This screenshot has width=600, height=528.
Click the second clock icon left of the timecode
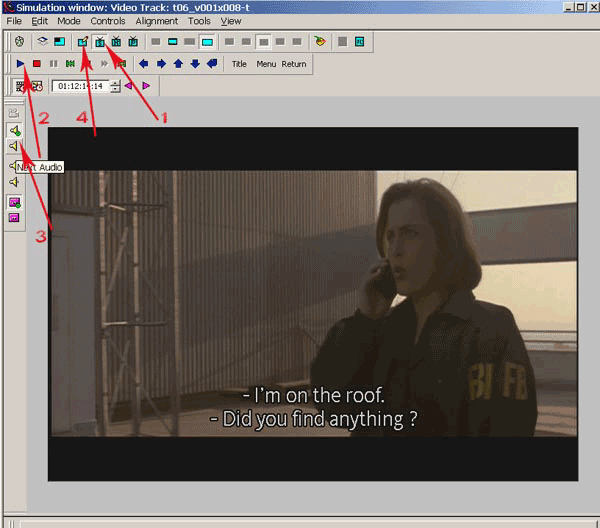pos(37,86)
